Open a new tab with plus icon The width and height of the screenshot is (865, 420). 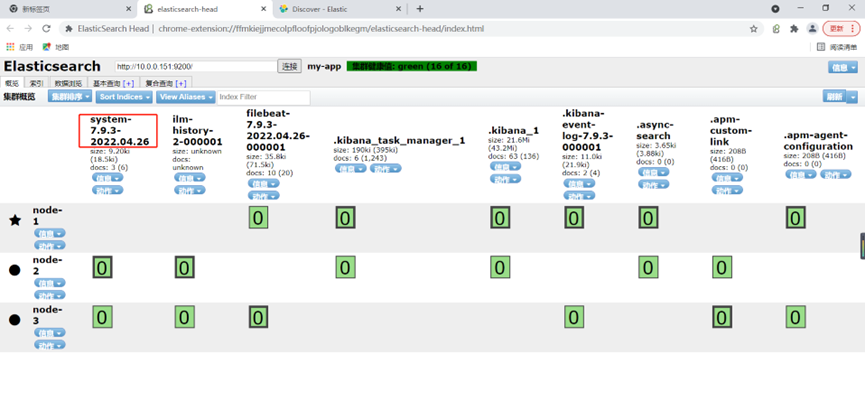(420, 9)
